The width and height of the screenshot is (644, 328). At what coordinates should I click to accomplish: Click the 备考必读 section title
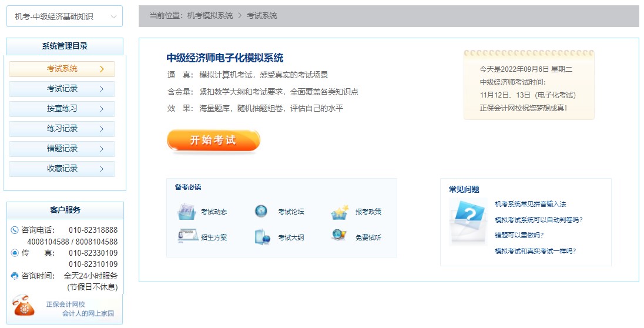click(x=188, y=188)
